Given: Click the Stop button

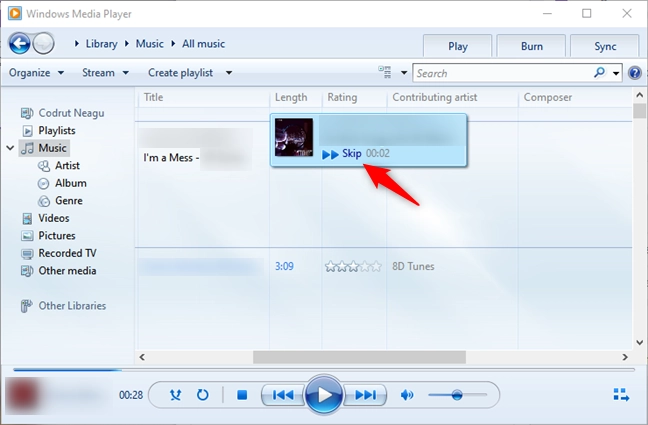Looking at the screenshot, I should click(x=242, y=395).
